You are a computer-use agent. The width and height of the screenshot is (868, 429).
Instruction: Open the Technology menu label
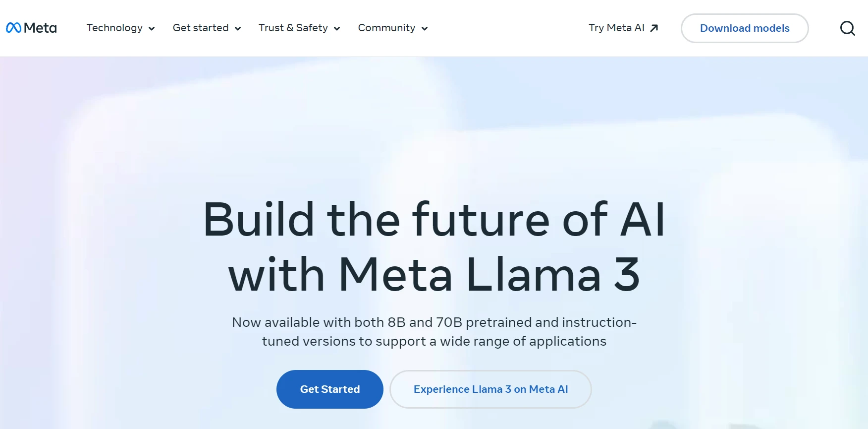coord(114,28)
